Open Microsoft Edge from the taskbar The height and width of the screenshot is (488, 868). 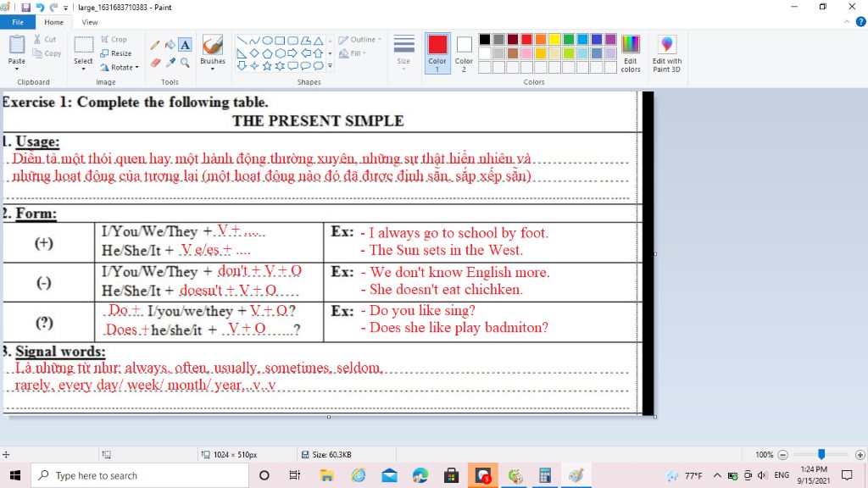420,475
